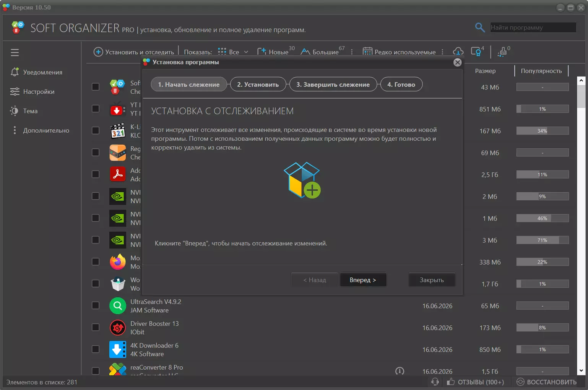Click the support headset icon in status bar
The width and height of the screenshot is (588, 390).
(435, 382)
